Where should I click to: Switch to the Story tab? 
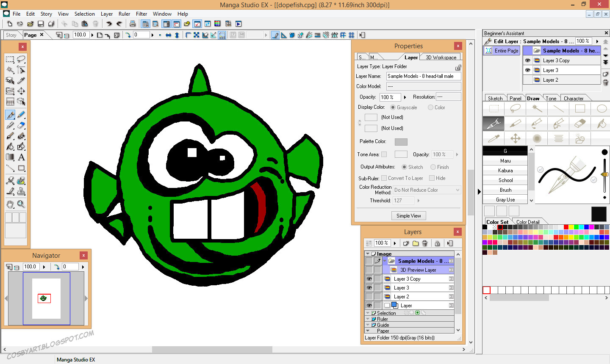(x=11, y=35)
